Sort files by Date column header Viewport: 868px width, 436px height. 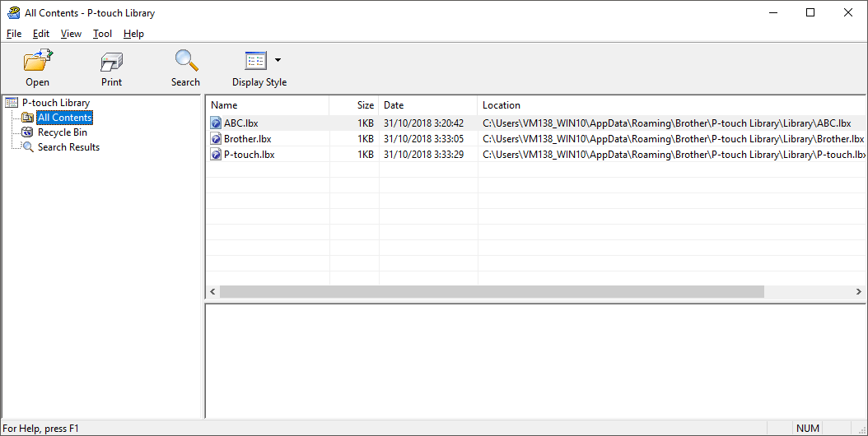(x=427, y=105)
